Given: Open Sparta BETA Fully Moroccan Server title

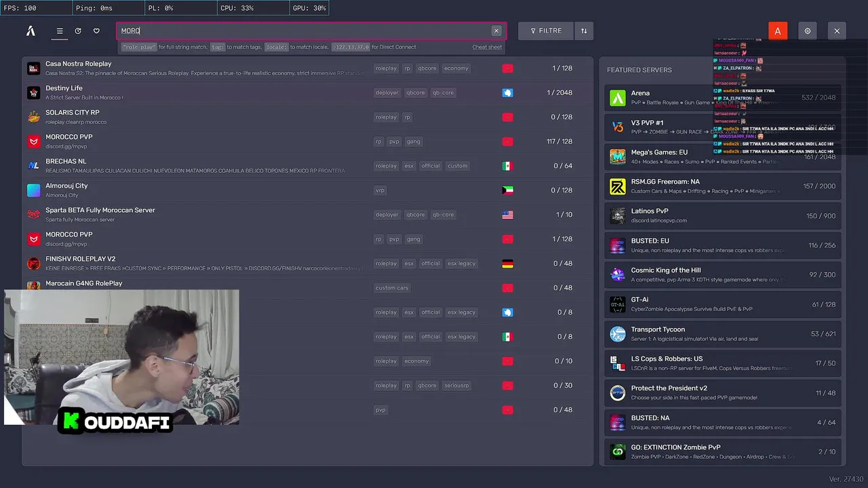Looking at the screenshot, I should (x=100, y=210).
